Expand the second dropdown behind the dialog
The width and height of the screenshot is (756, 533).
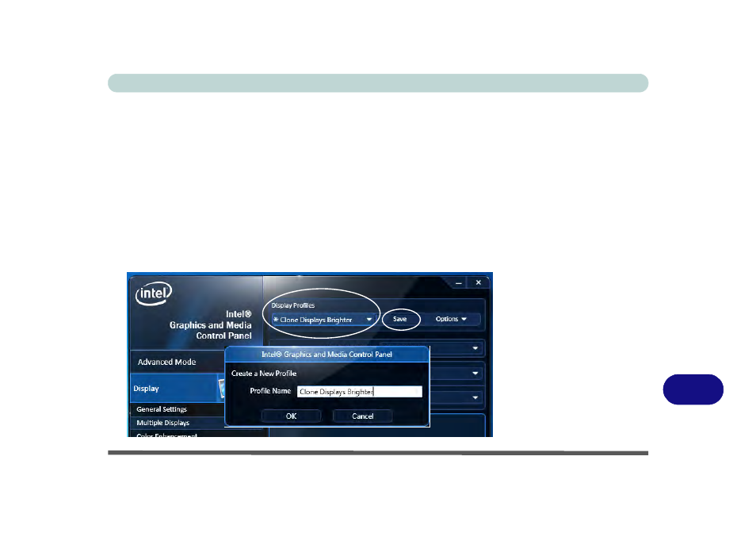pyautogui.click(x=475, y=373)
